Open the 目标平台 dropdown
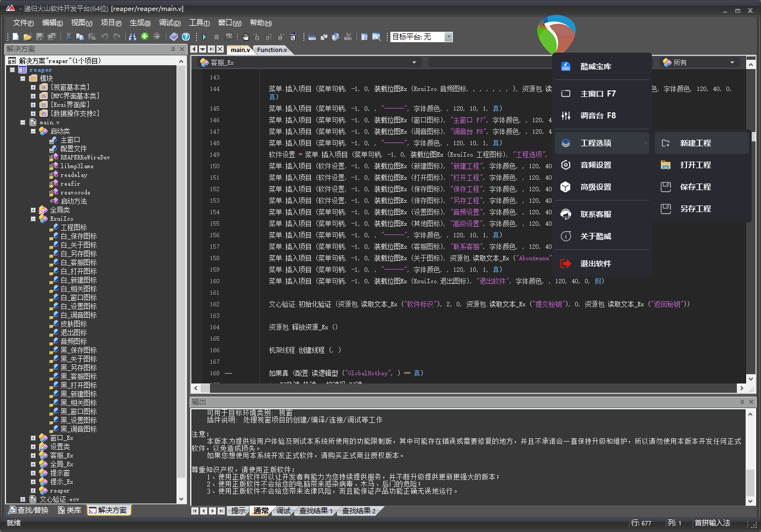 tap(448, 37)
